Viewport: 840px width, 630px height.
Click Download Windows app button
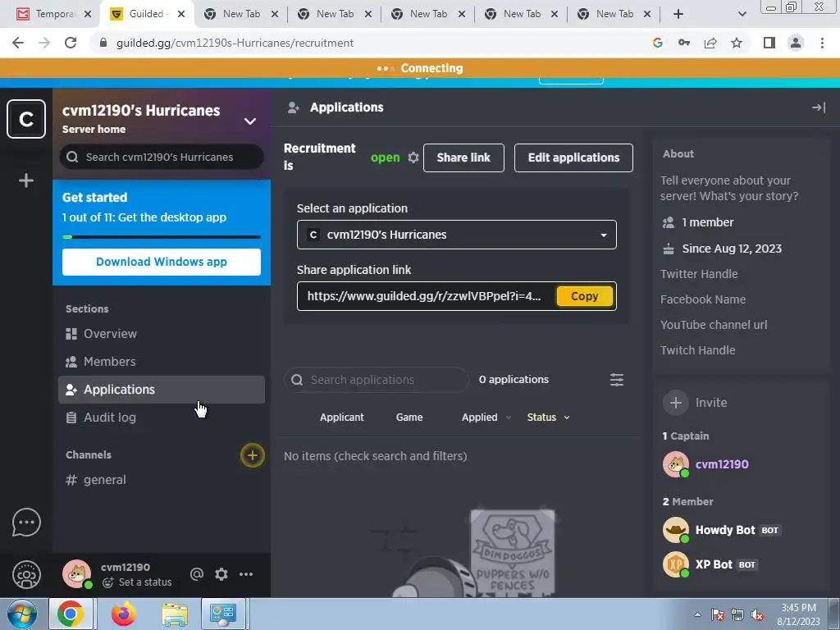pos(162,262)
